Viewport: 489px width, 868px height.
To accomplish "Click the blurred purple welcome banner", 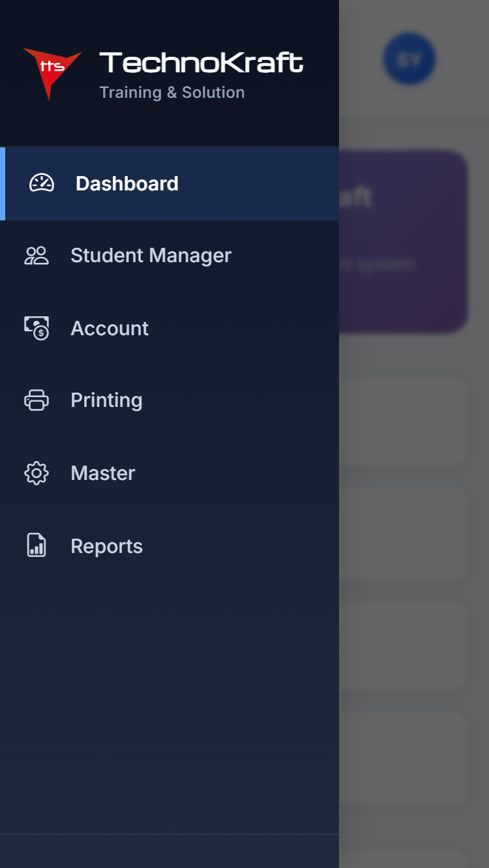I will tap(403, 242).
